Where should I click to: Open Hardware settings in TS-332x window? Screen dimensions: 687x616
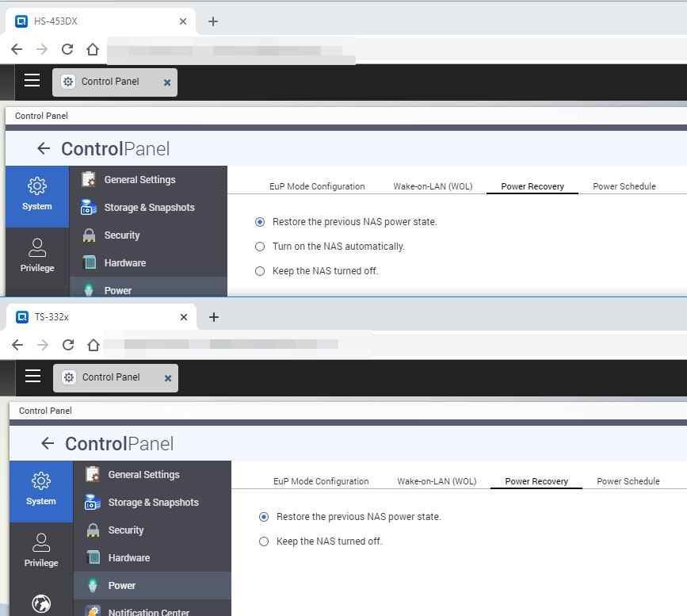pyautogui.click(x=128, y=558)
